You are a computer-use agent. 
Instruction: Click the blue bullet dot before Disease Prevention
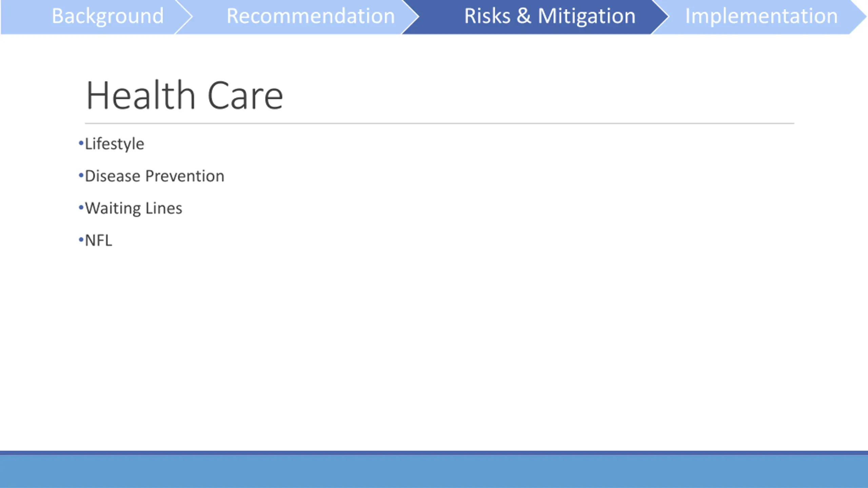click(x=81, y=175)
